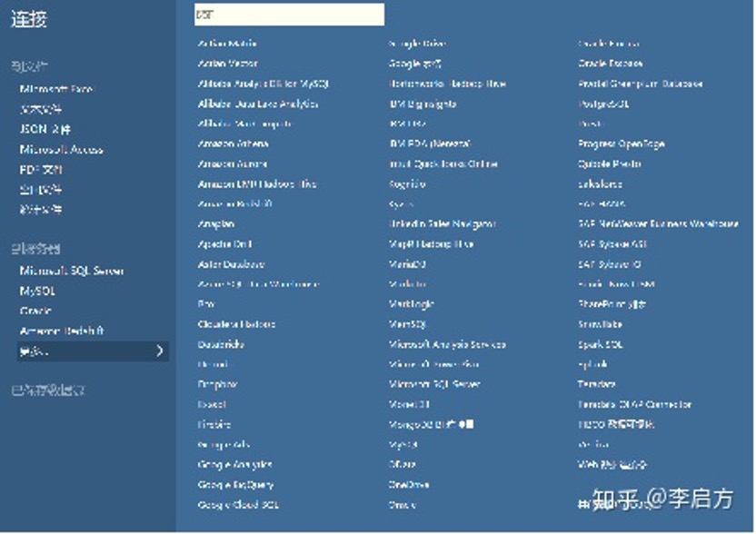
Task: Choose Azure SQL Data Warehouse
Action: (258, 284)
